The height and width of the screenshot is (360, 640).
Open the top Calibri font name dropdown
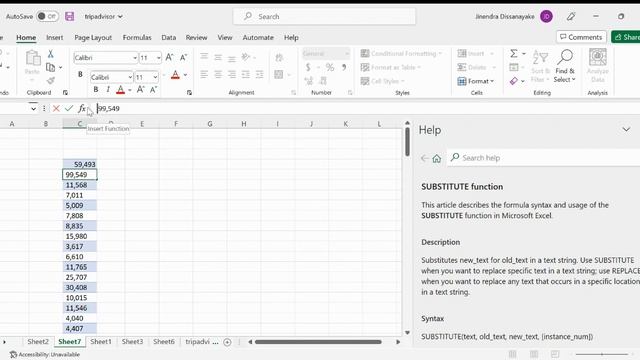coord(134,58)
